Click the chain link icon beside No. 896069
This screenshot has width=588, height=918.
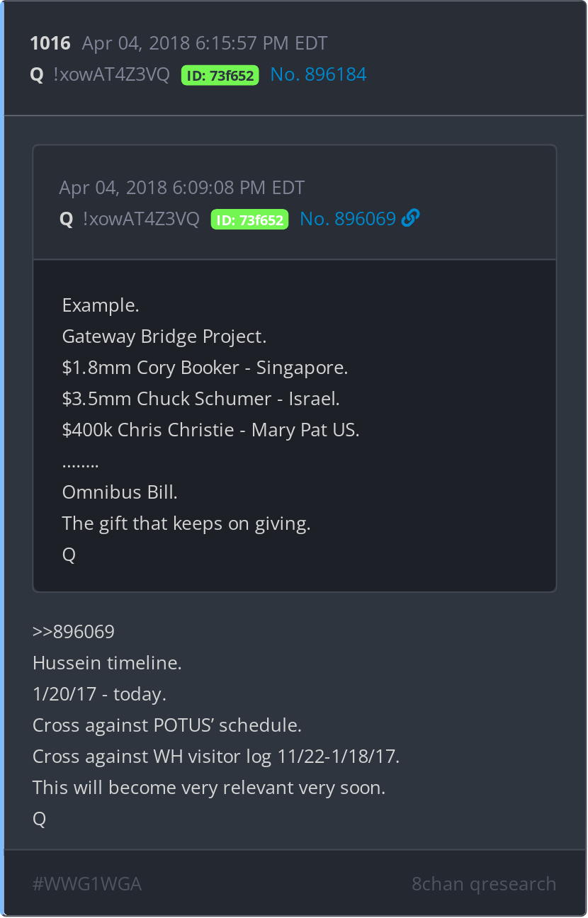(x=410, y=219)
